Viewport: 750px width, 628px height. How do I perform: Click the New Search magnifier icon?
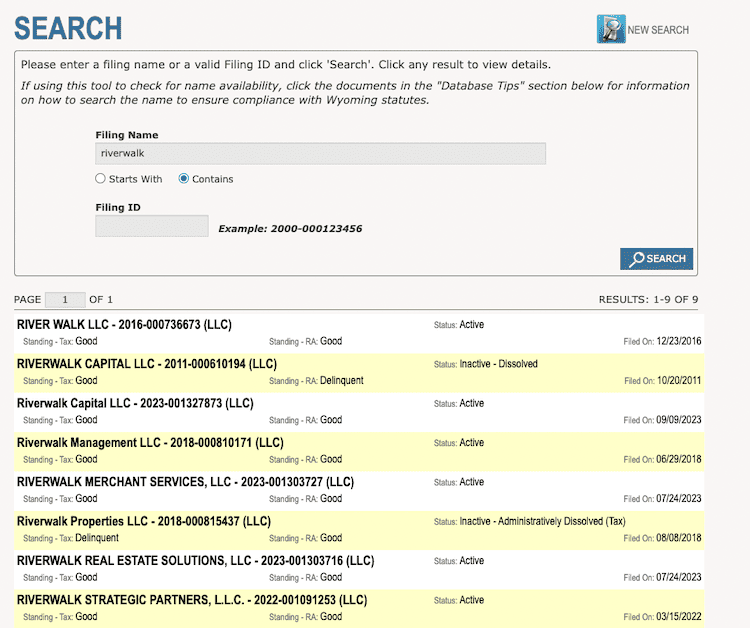[x=610, y=29]
